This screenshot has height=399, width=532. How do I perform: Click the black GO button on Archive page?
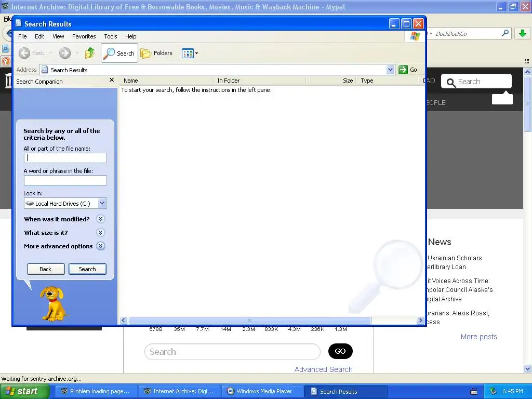340,351
